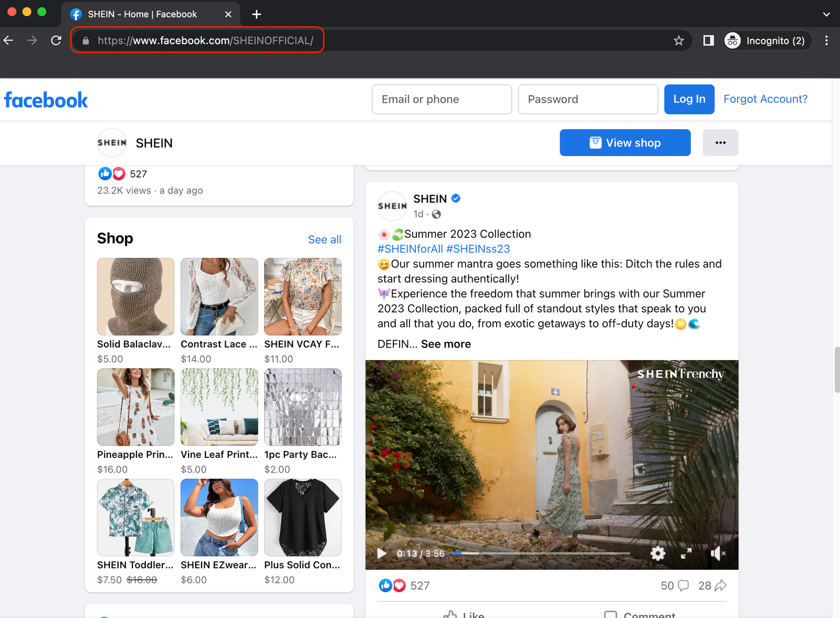This screenshot has height=618, width=840.
Task: Click the comment bubble icon on the post
Action: [x=683, y=585]
